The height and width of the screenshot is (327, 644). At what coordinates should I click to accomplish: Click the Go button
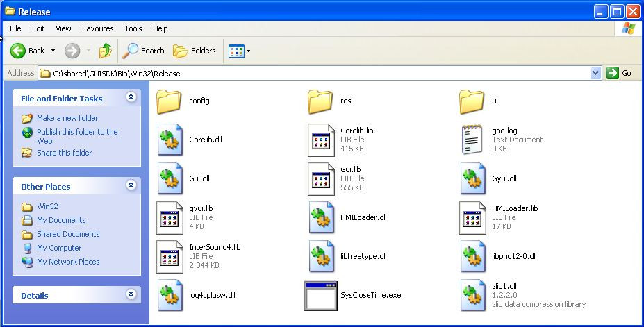coord(619,73)
